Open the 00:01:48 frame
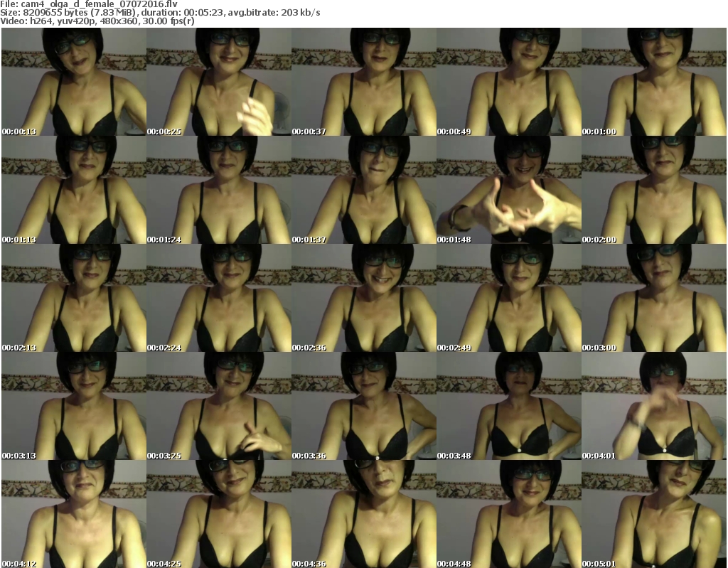Screen dimensions: 728x568 point(509,190)
